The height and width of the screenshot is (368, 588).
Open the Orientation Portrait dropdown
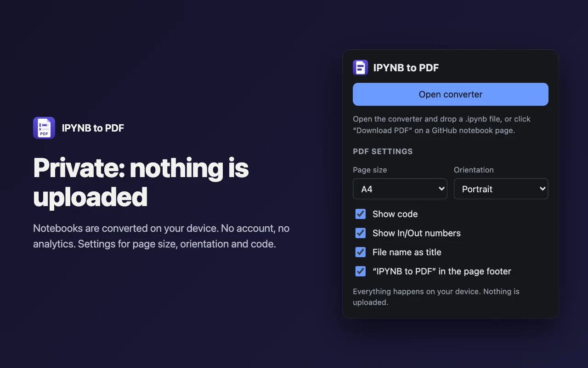[501, 189]
